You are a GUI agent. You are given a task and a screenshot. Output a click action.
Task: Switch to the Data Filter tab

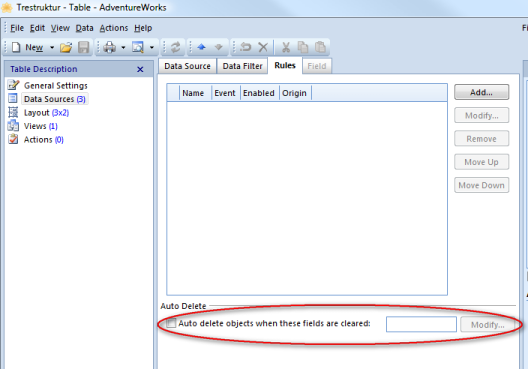click(x=242, y=66)
